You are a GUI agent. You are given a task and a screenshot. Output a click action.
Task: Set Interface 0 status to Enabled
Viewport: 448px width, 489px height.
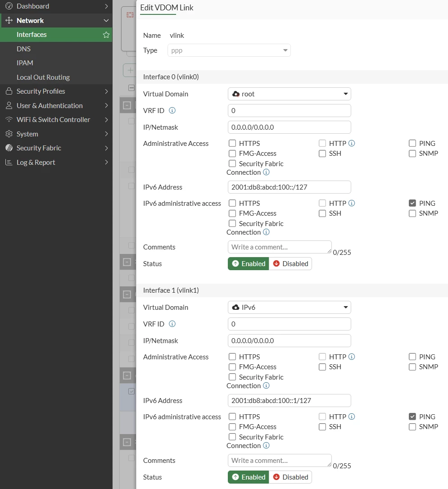[249, 263]
